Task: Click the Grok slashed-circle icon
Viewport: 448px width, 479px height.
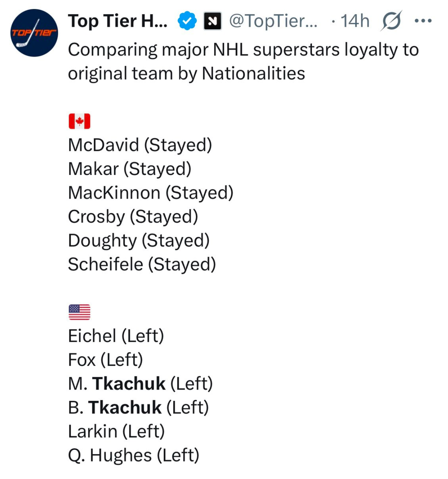Action: pos(391,21)
